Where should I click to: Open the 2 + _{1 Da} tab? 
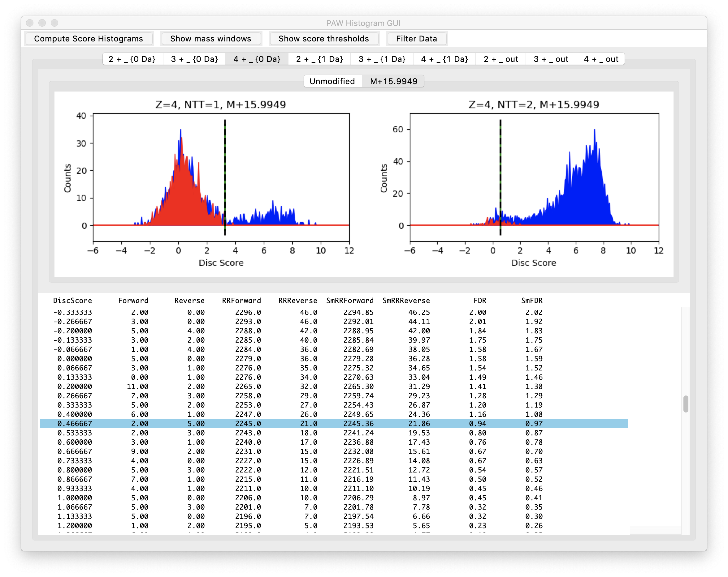tap(319, 59)
